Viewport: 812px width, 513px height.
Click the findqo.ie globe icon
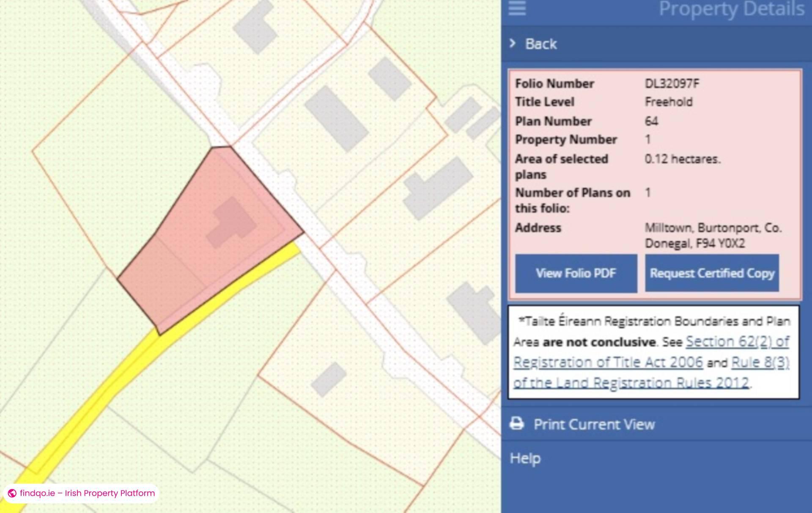(12, 493)
